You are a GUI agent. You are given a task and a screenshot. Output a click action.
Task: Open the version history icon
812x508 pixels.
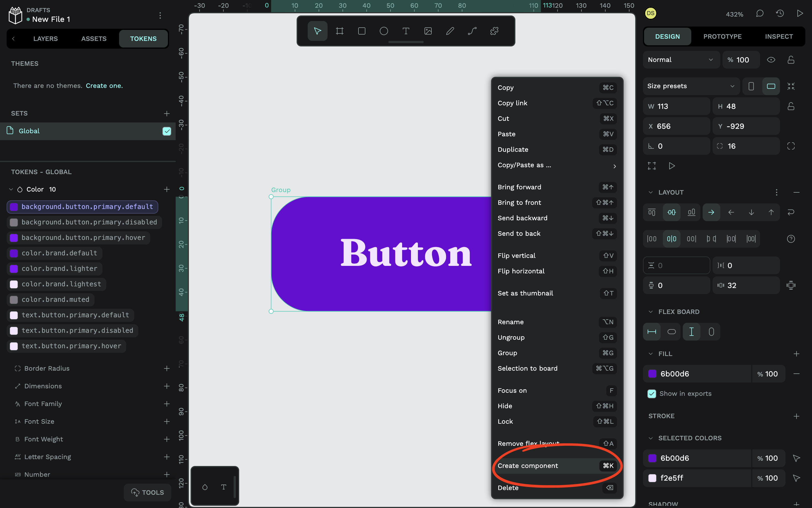click(779, 14)
